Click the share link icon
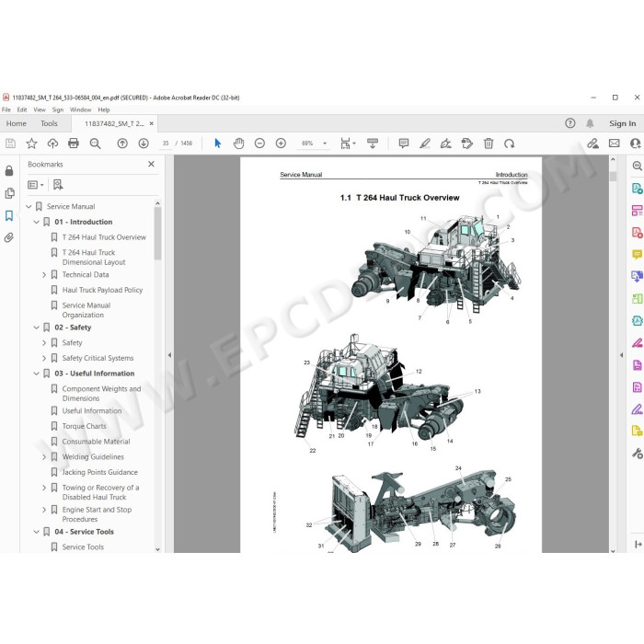 tap(592, 144)
